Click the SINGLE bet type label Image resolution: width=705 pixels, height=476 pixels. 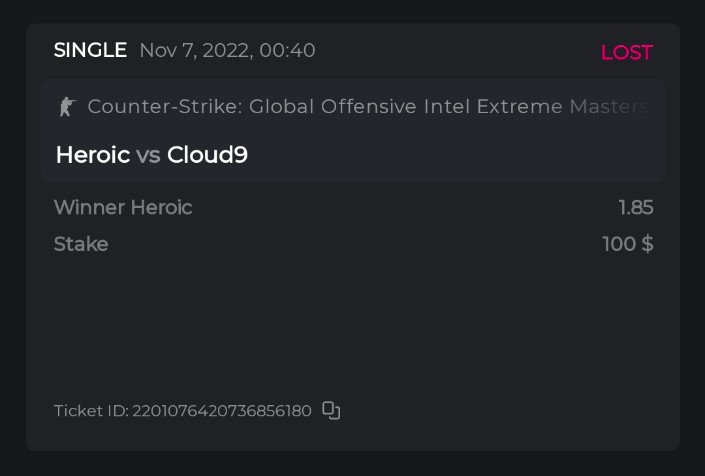(90, 50)
